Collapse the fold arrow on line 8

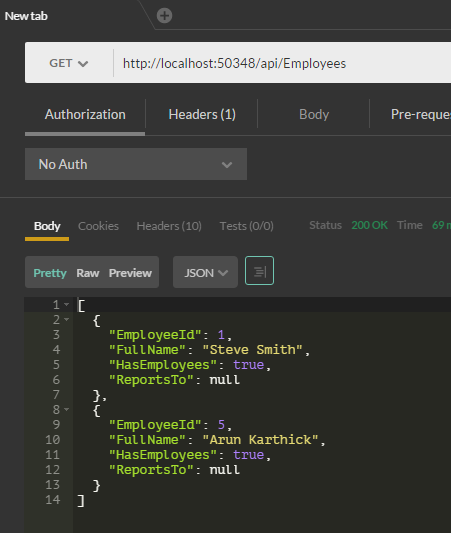[x=67, y=409]
